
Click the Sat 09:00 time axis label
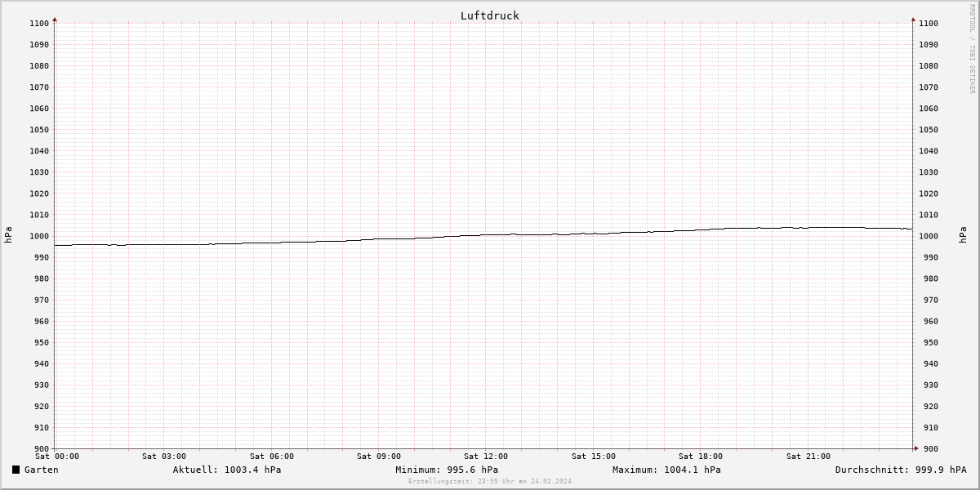click(x=379, y=457)
